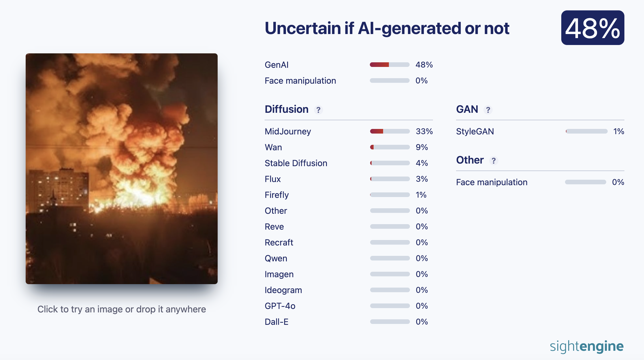Click the top Face manipulation score bar
644x360 pixels.
[x=389, y=80]
